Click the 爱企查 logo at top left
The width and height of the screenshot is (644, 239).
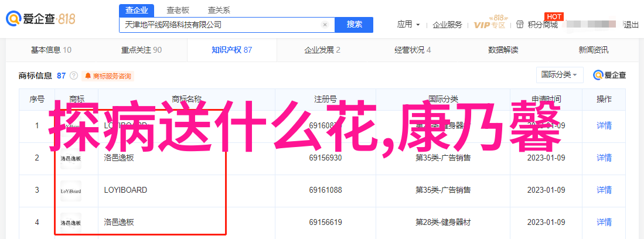[x=40, y=18]
